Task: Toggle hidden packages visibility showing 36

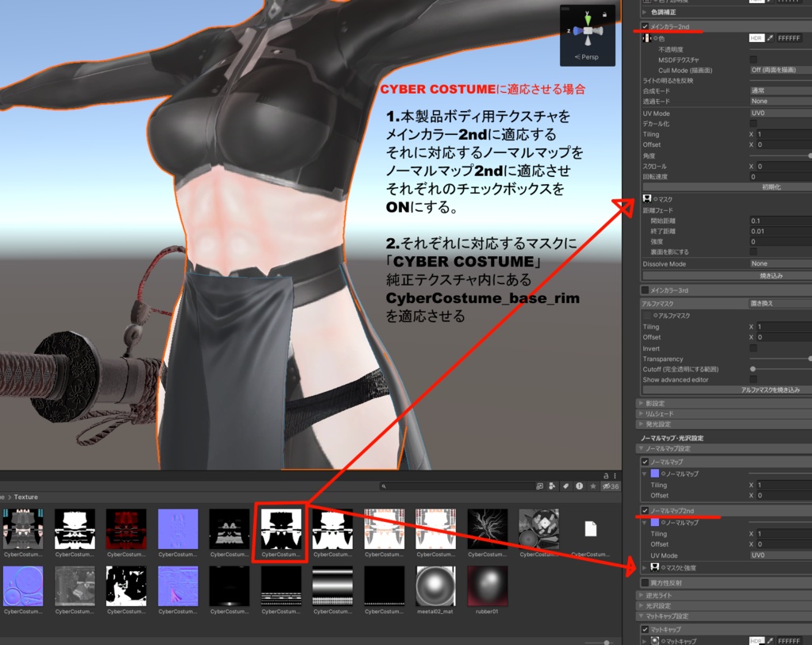Action: tap(610, 486)
